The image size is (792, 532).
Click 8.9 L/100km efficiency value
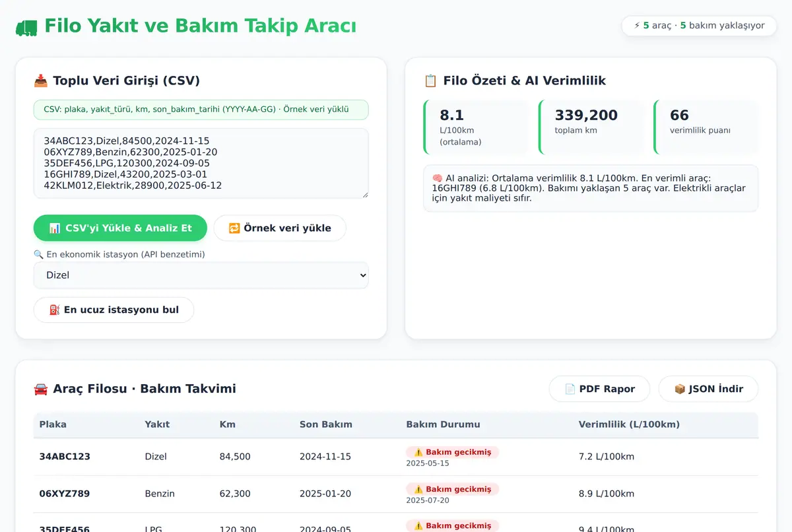coord(606,494)
